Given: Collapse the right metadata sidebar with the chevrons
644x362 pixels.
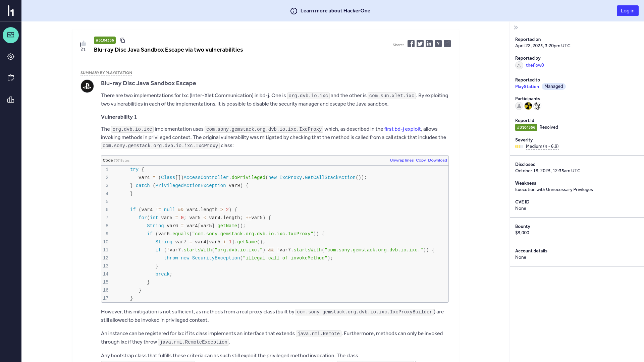Looking at the screenshot, I should (x=516, y=27).
